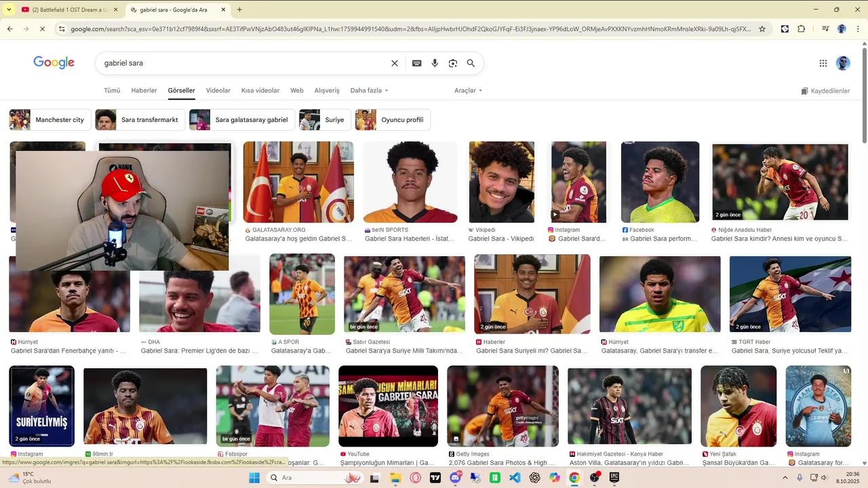The height and width of the screenshot is (488, 868).
Task: Close the Battlefield 1 OST tab
Action: [x=115, y=9]
